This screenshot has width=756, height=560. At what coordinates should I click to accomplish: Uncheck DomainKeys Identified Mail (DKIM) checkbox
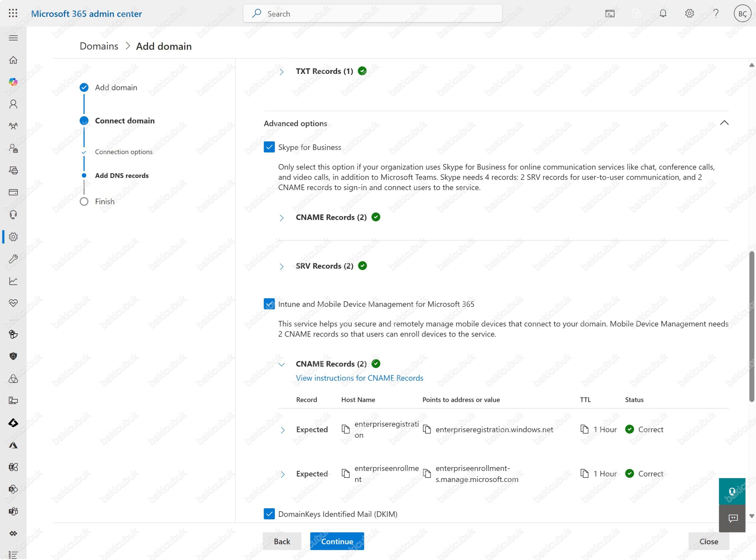(x=269, y=514)
